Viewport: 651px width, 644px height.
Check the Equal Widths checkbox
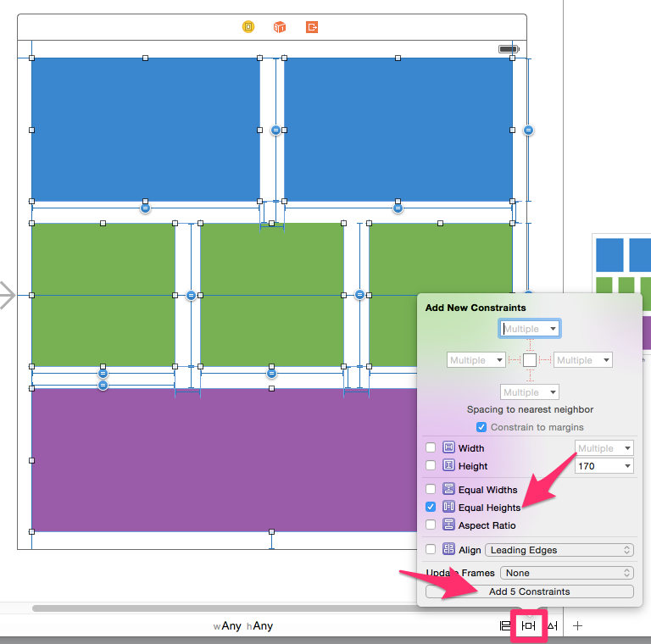(x=431, y=489)
